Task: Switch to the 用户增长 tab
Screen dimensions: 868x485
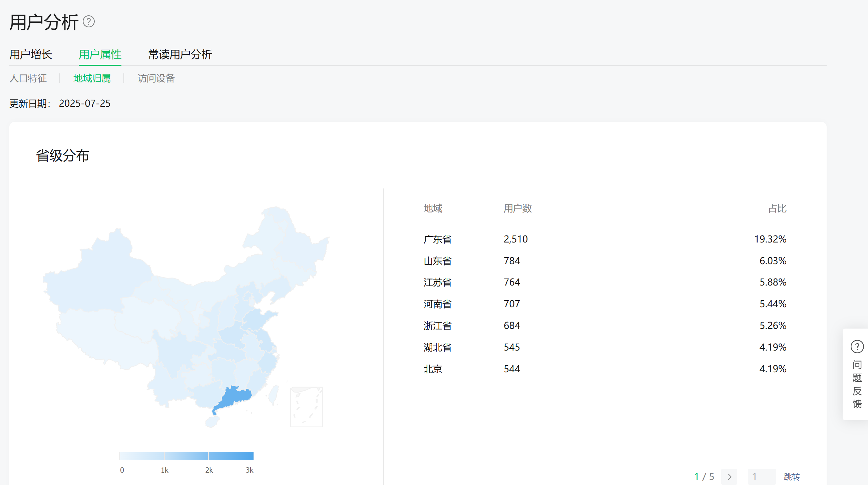Action: pyautogui.click(x=31, y=54)
